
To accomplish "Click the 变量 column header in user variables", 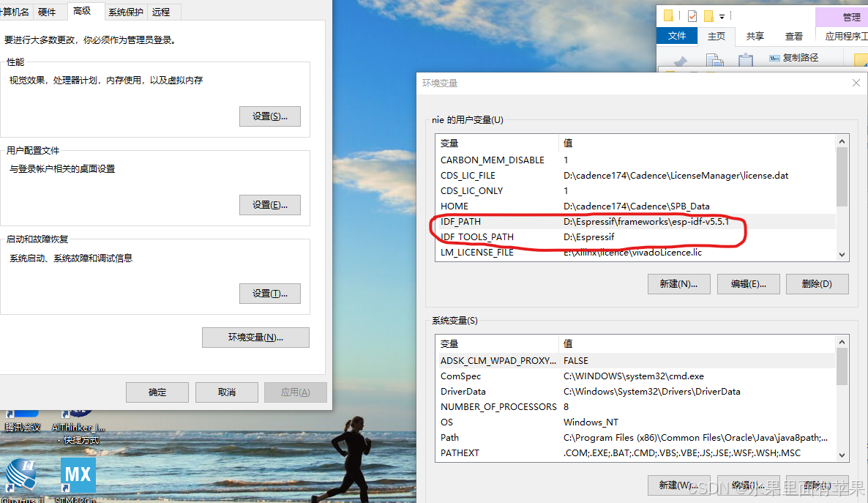I will coord(497,143).
